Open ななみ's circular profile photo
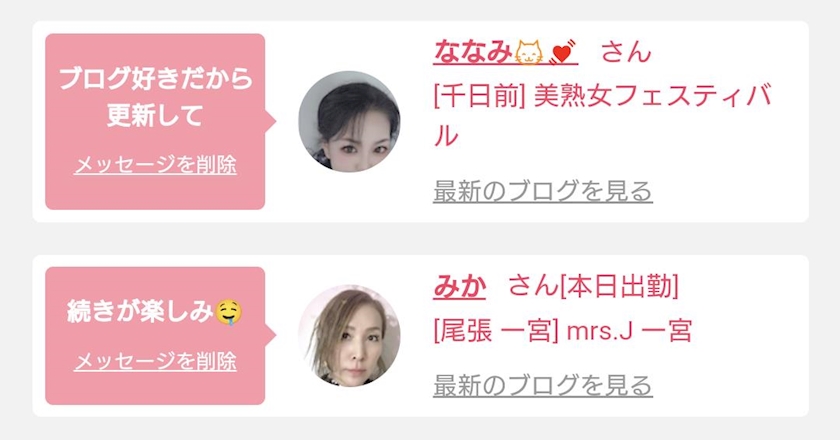840x440 pixels. tap(349, 121)
